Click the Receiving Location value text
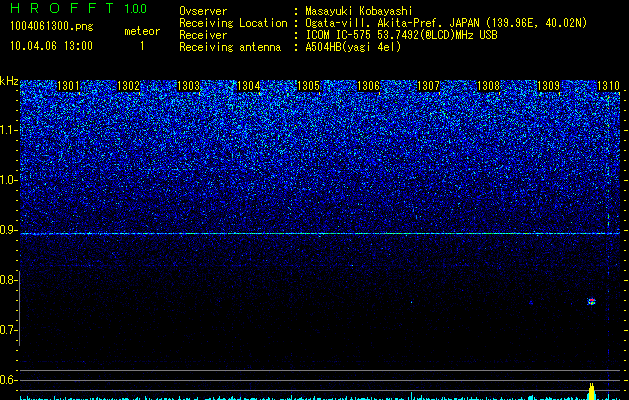 446,23
